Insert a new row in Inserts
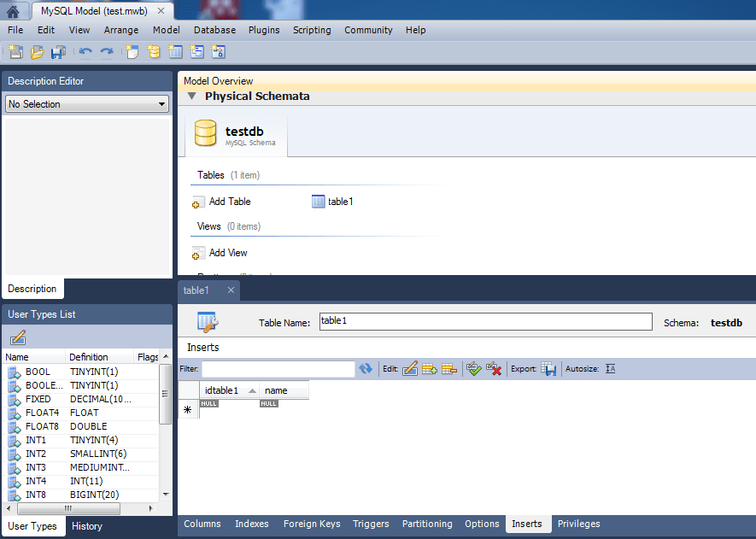This screenshot has height=539, width=756. 430,369
